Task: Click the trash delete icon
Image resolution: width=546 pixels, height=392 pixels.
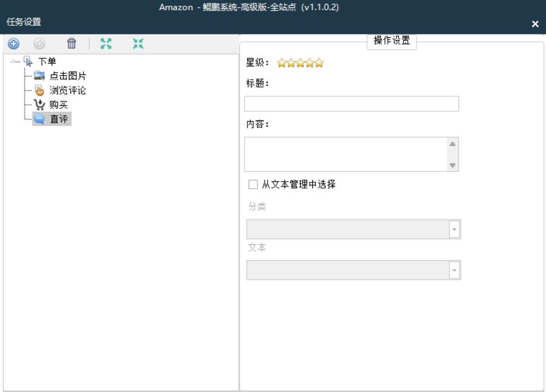Action: [72, 44]
